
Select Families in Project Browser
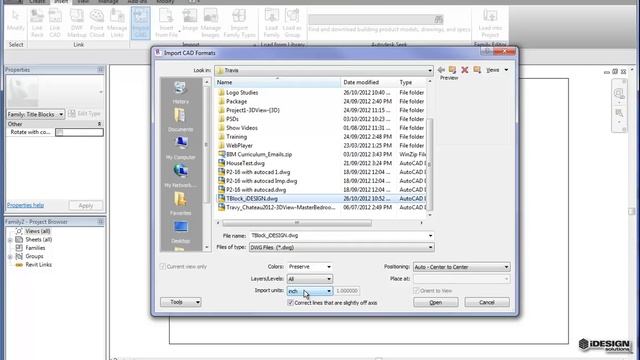[35, 248]
